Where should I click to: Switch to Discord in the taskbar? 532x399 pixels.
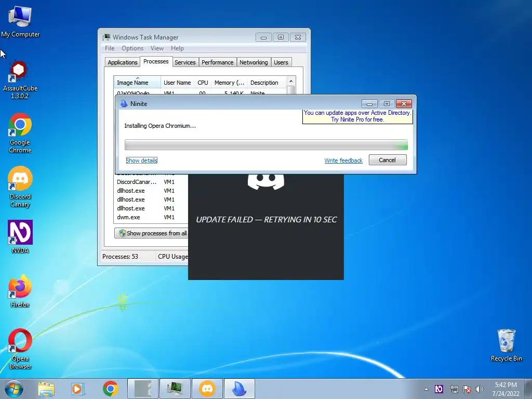click(x=207, y=389)
